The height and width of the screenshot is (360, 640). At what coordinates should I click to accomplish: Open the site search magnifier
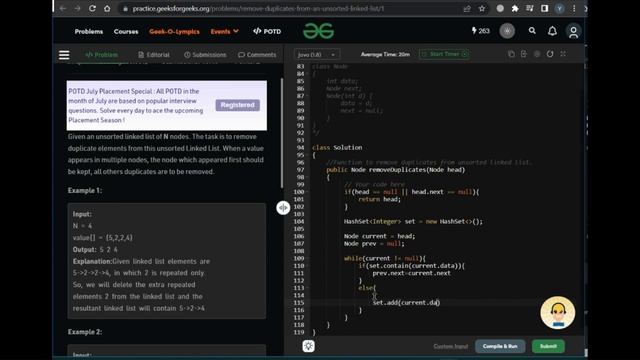(532, 31)
